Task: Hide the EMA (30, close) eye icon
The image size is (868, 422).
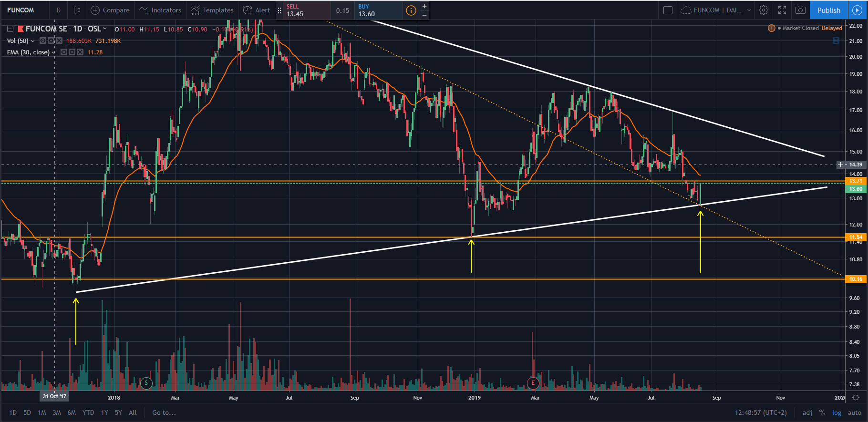Action: [64, 52]
